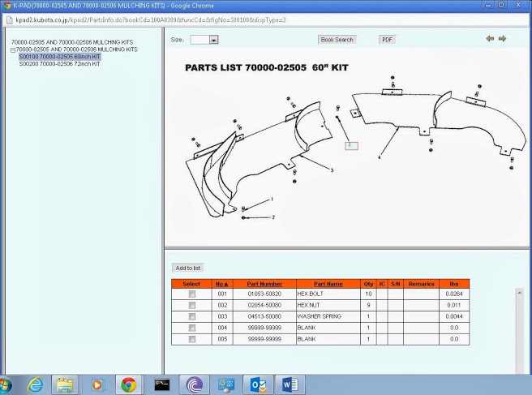
Task: Open Windows Start menu
Action: 5,385
